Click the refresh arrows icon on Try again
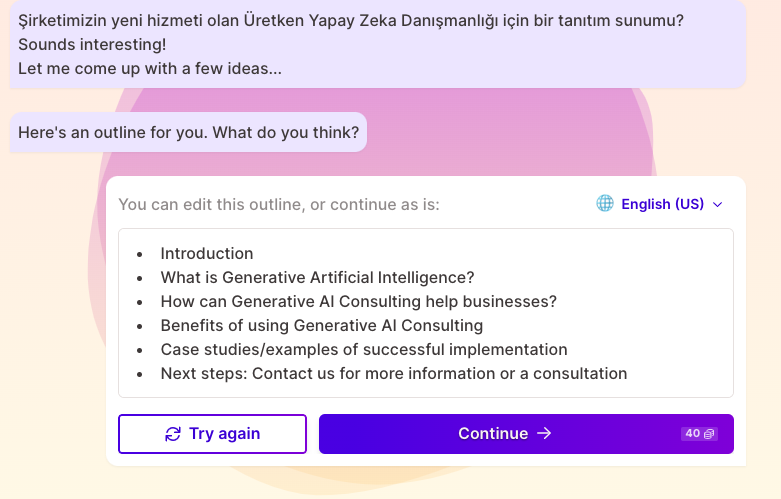 pyautogui.click(x=173, y=434)
